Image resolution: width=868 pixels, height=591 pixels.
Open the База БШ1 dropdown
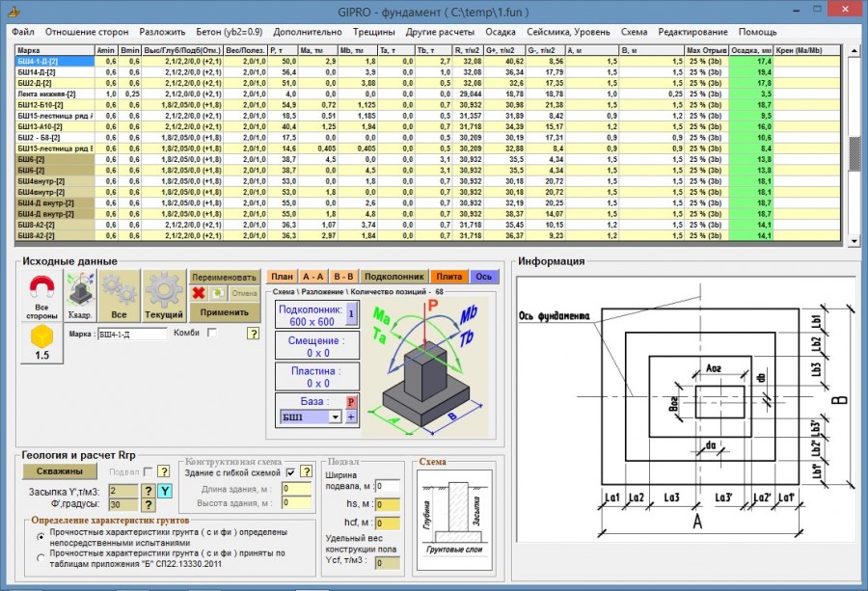[x=336, y=417]
